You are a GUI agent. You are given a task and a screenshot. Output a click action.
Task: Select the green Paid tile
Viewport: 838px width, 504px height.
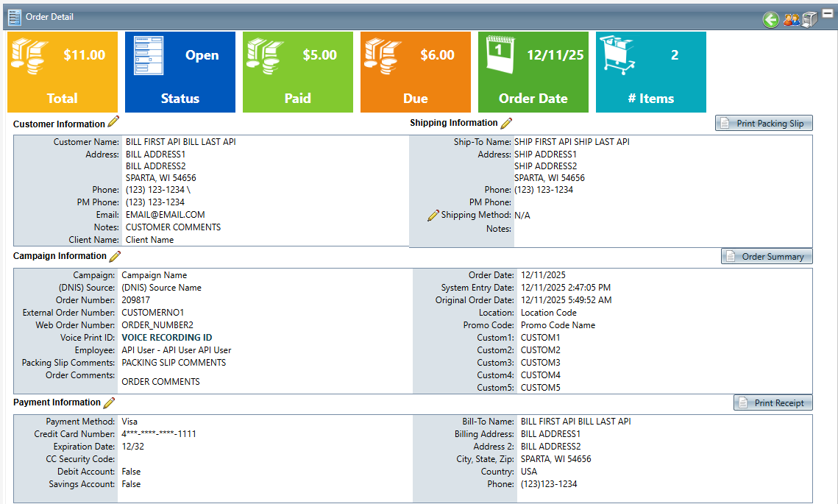pos(298,72)
